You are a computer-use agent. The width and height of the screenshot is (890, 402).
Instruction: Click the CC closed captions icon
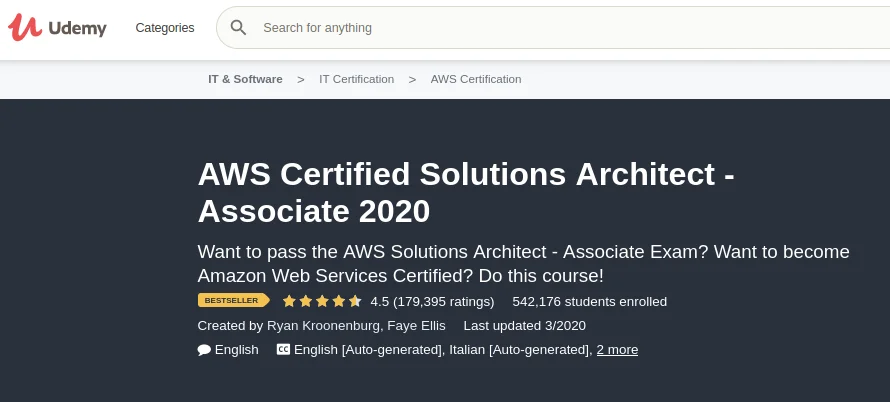[283, 349]
